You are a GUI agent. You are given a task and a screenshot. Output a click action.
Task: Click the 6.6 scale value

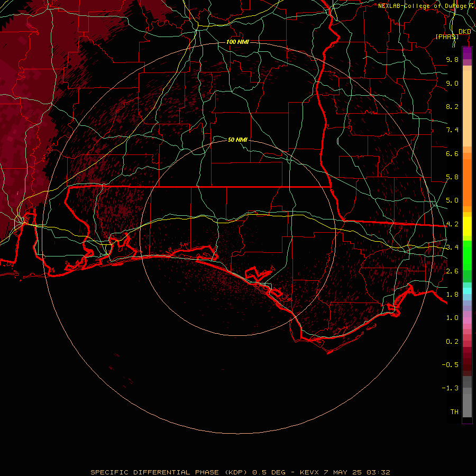point(452,153)
